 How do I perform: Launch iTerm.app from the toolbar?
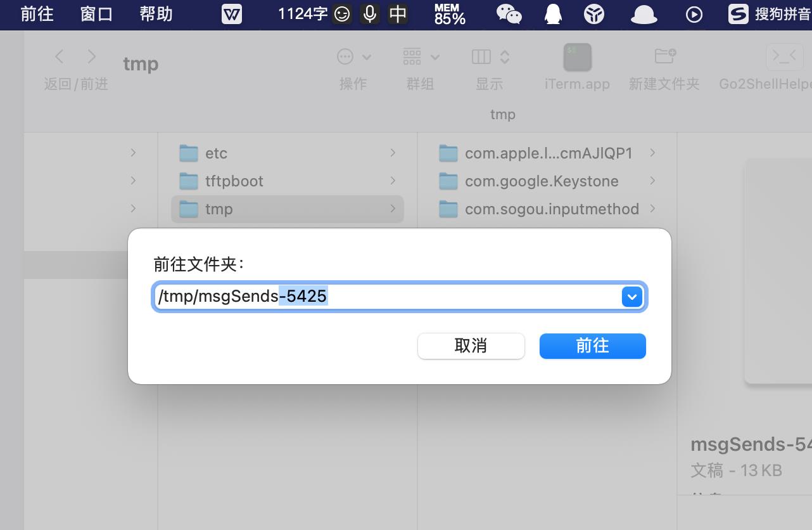pos(577,58)
